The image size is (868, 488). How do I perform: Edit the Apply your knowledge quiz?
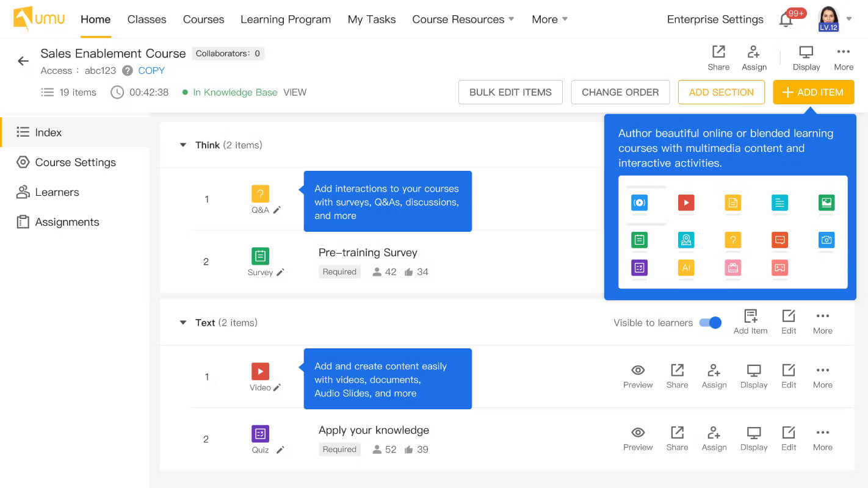point(789,439)
